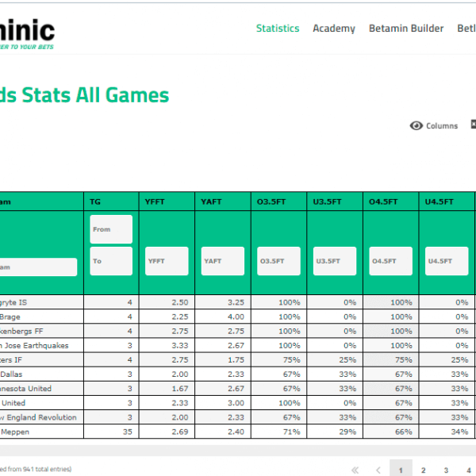The height and width of the screenshot is (476, 476).
Task: Go to page 2 of results
Action: pyautogui.click(x=423, y=470)
